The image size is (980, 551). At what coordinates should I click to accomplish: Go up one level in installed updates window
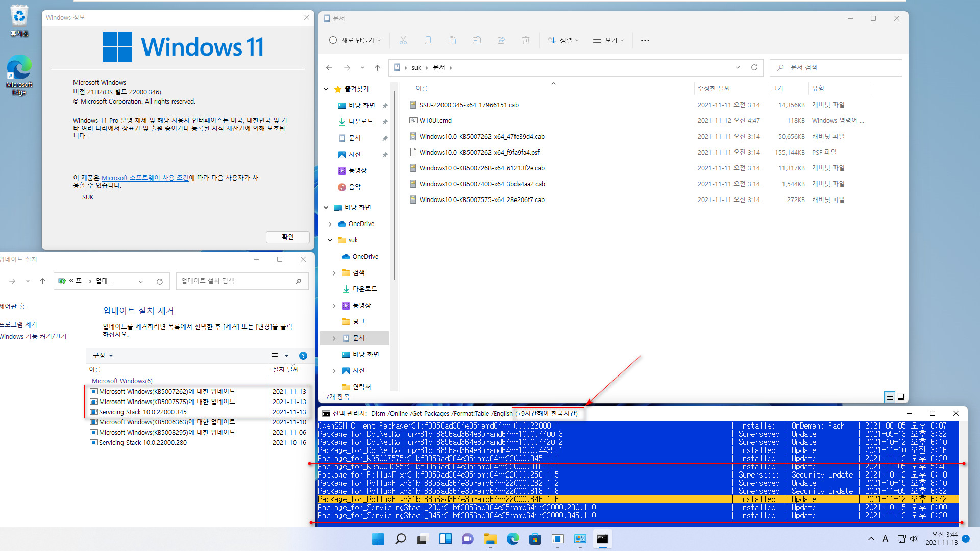(42, 281)
